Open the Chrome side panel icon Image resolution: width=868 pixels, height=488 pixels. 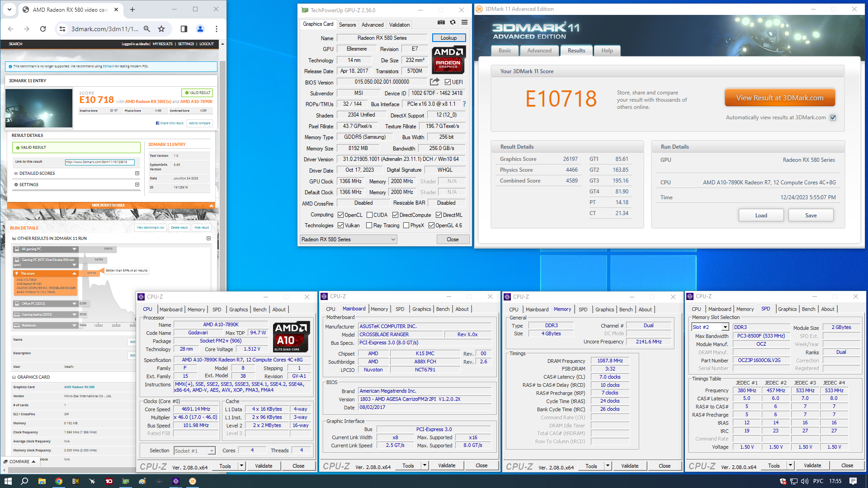[x=184, y=29]
